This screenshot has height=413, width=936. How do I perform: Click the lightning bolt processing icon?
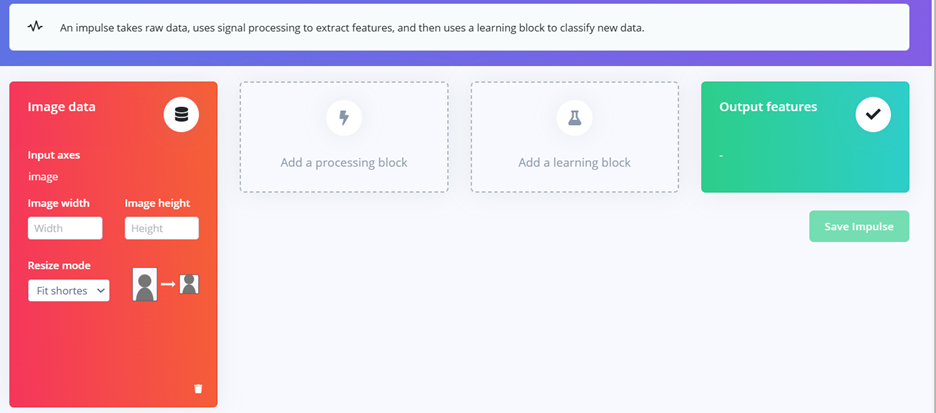pos(344,119)
